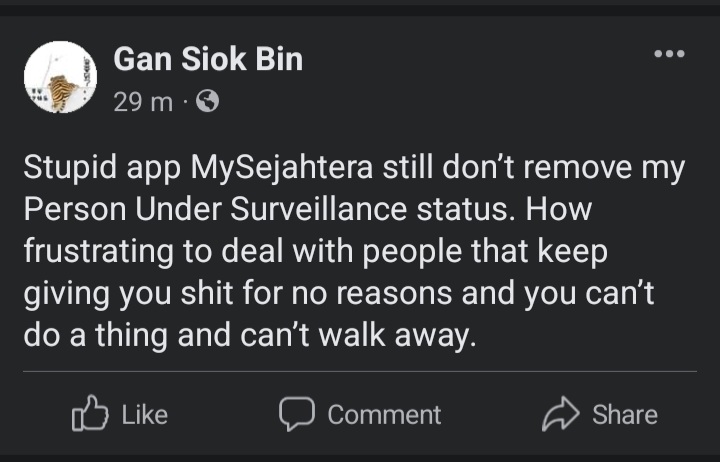The height and width of the screenshot is (462, 720).
Task: Click the word giving in the post
Action: click(x=70, y=295)
